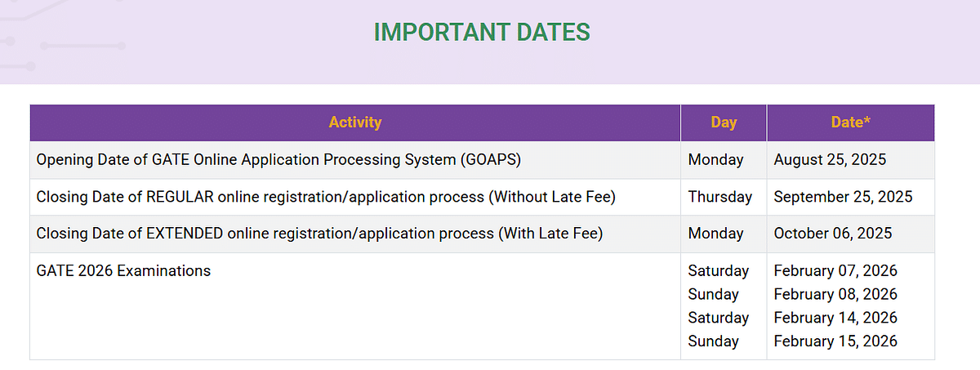Click Monday in the GOAPS opening row
This screenshot has width=980, height=370.
point(716,160)
